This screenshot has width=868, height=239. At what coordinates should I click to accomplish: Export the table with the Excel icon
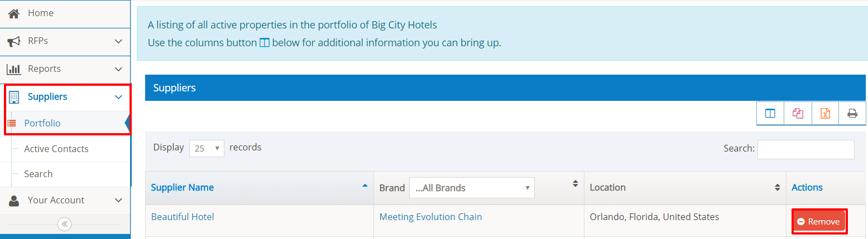coord(825,114)
